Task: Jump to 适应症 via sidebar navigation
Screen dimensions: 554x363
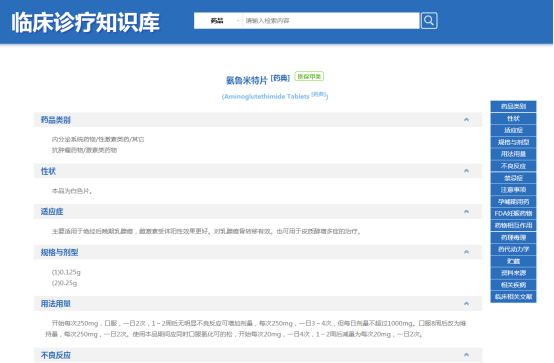Action: 513,130
